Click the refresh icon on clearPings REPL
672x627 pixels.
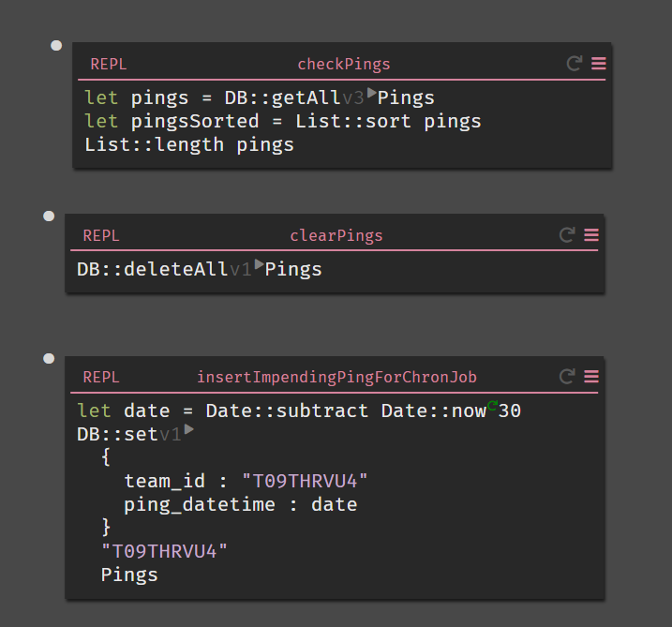567,235
